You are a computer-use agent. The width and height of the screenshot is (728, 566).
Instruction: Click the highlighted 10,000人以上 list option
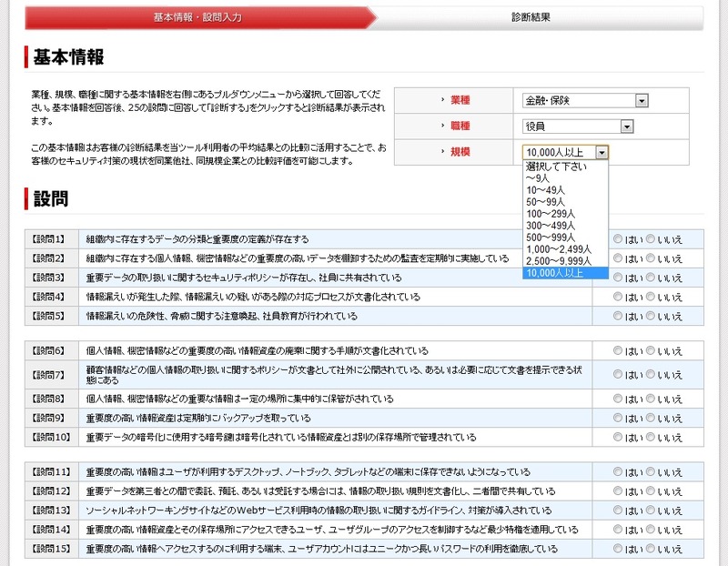555,273
